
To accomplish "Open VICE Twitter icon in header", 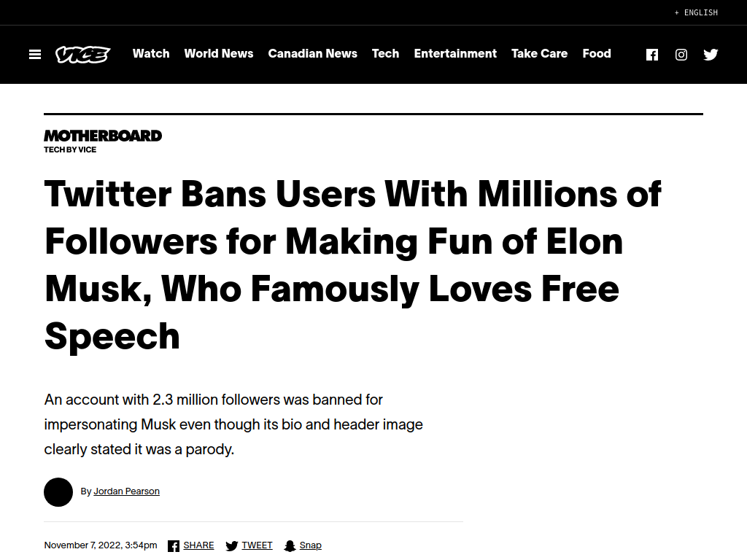I will (x=711, y=55).
